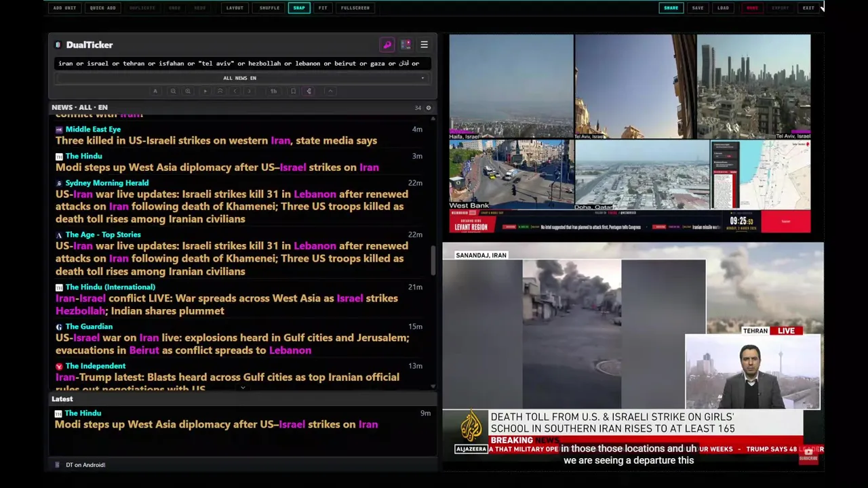Click The Age source icon

(x=59, y=235)
